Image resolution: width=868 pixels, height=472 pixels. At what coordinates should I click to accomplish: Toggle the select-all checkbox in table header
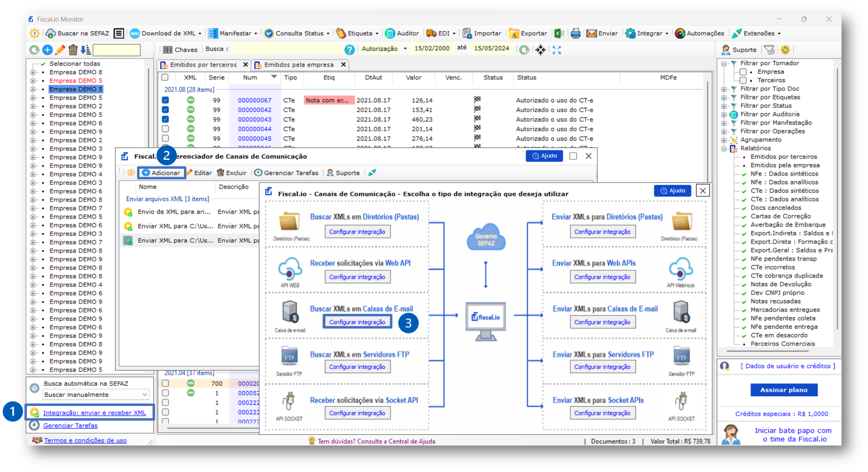tap(165, 77)
